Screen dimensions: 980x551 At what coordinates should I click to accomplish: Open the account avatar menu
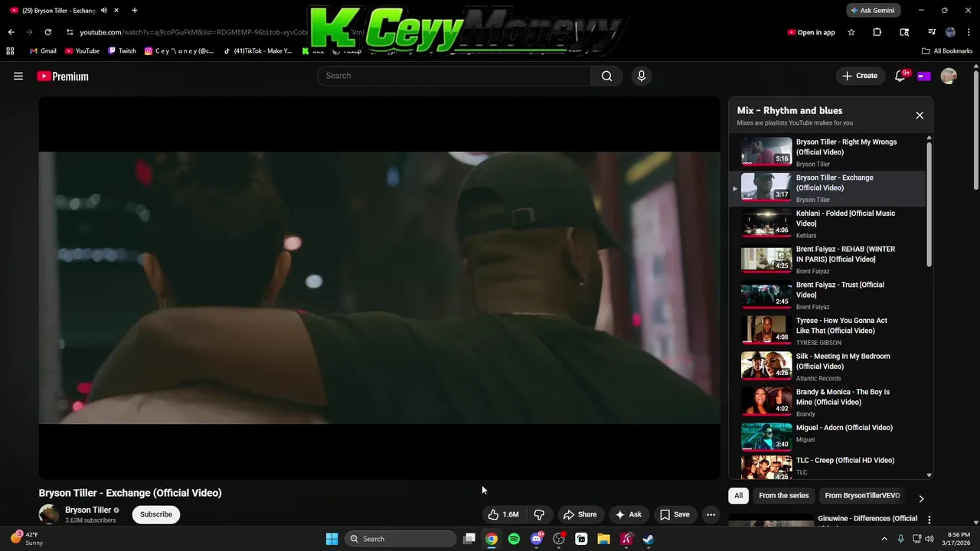[x=949, y=76]
